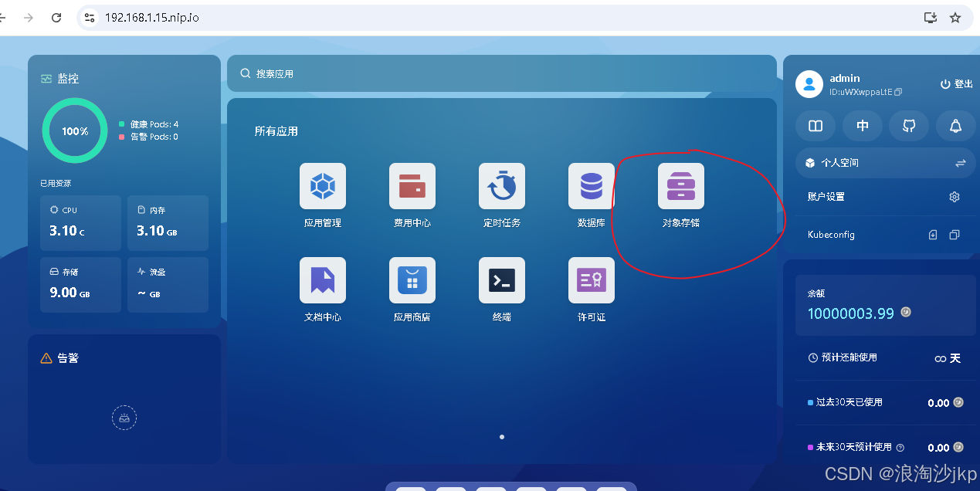The width and height of the screenshot is (980, 491).
Task: Click the 存储 9.00 GB resource card
Action: point(80,285)
